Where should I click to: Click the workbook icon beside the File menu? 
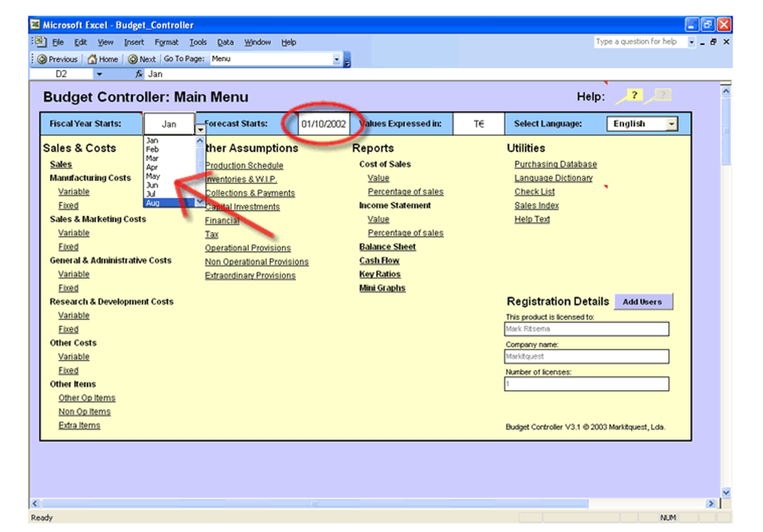click(x=40, y=42)
